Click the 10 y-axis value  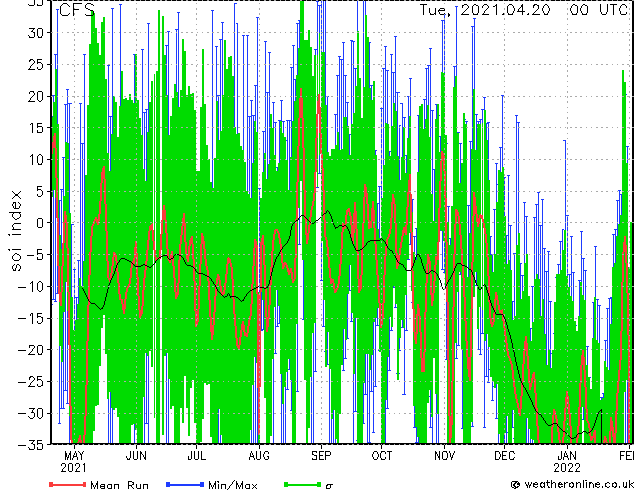point(36,160)
